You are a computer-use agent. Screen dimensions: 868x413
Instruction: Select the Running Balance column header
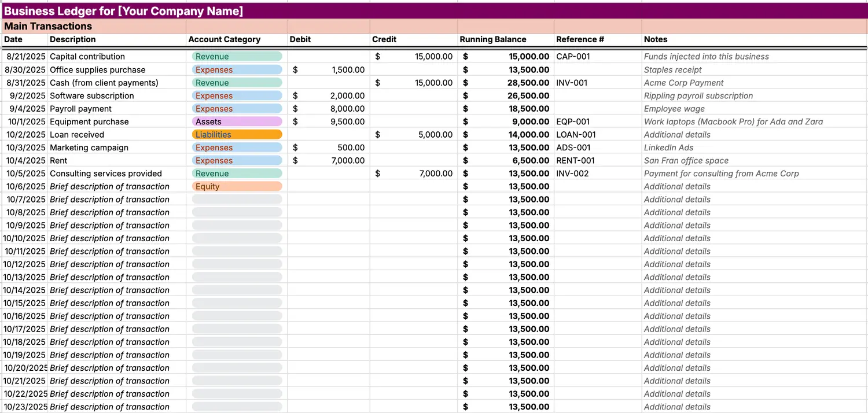pos(506,39)
